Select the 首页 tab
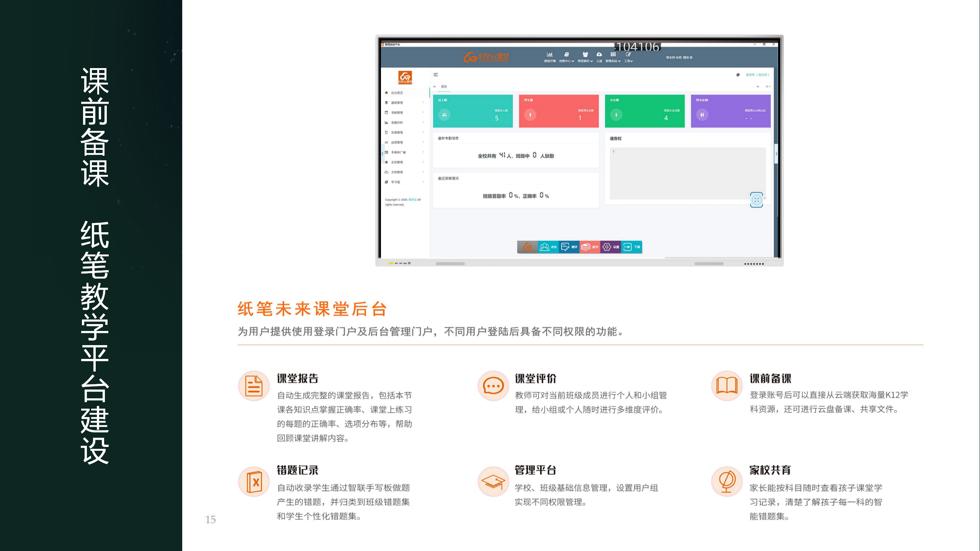 click(444, 86)
